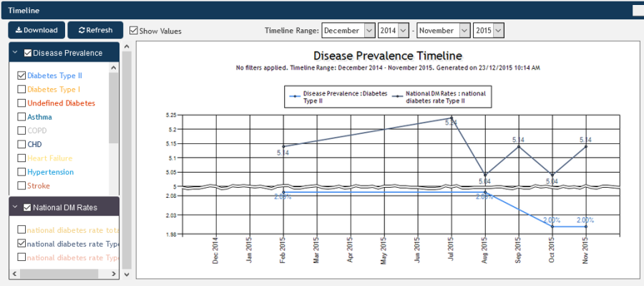644x286 pixels.
Task: Click the sidebar scroll up arrow
Action: (127, 46)
